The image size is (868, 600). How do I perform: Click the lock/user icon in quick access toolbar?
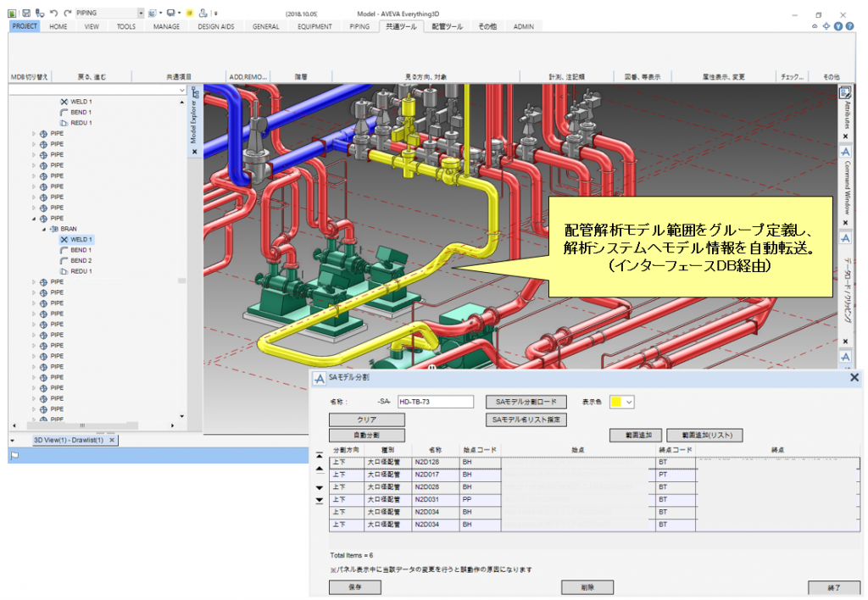click(x=203, y=13)
